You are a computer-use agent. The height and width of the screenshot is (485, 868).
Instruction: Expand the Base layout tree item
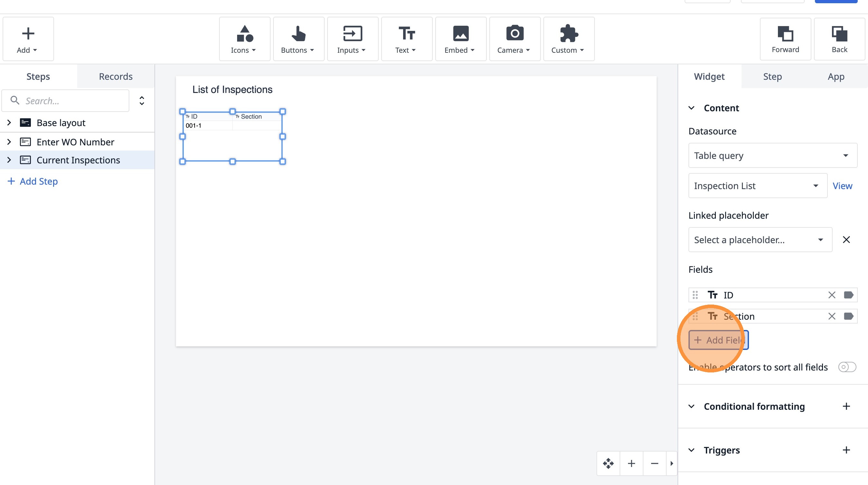(x=9, y=123)
